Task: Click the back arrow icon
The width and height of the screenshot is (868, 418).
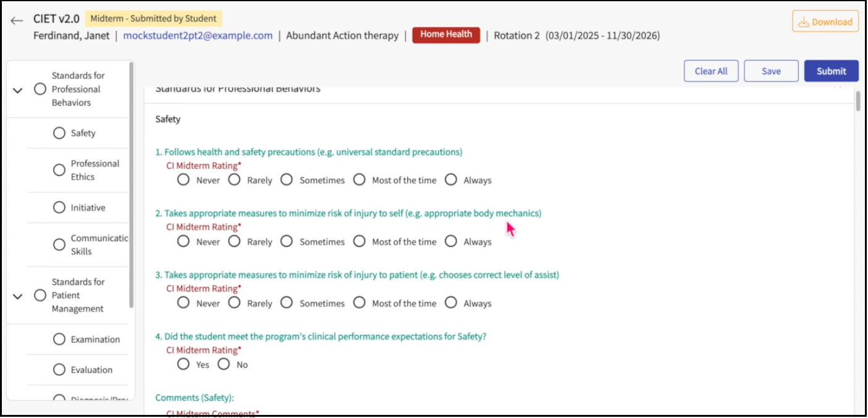Action: 17,20
